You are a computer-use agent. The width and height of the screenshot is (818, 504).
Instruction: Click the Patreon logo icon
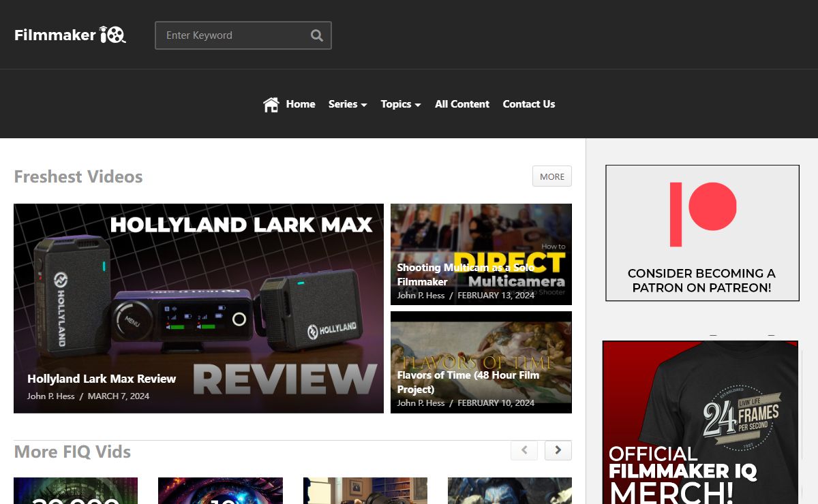(x=703, y=214)
